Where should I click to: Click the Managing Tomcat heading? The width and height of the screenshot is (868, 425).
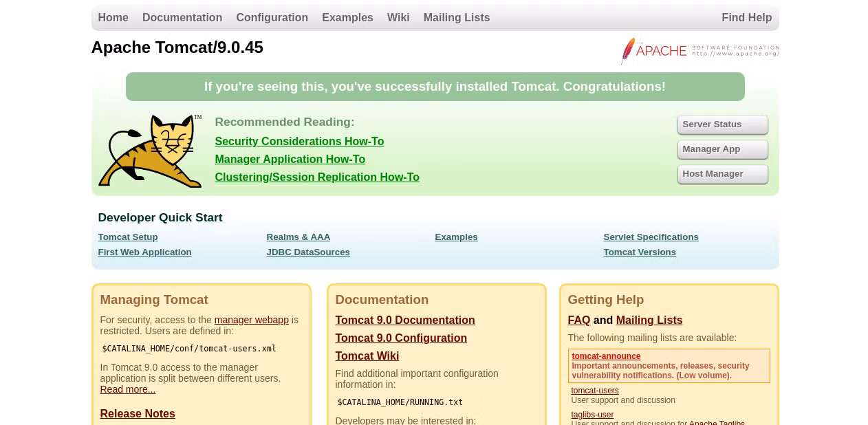pos(154,300)
